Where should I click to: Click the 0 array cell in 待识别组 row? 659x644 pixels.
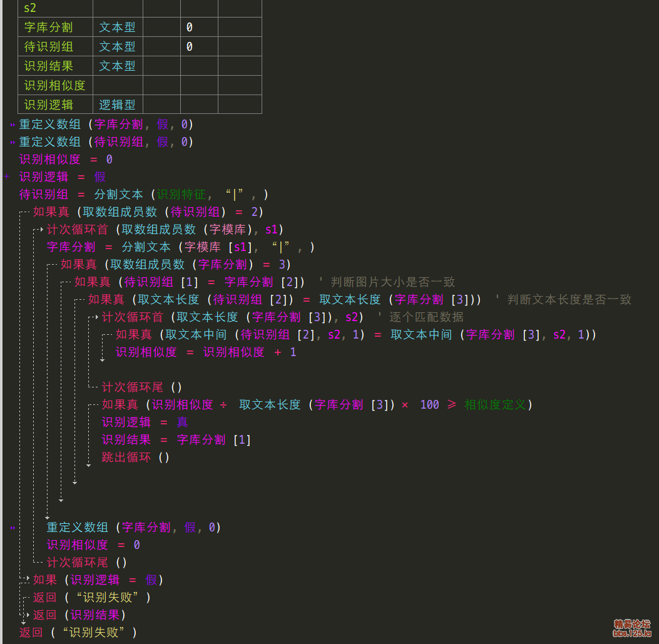tap(199, 47)
